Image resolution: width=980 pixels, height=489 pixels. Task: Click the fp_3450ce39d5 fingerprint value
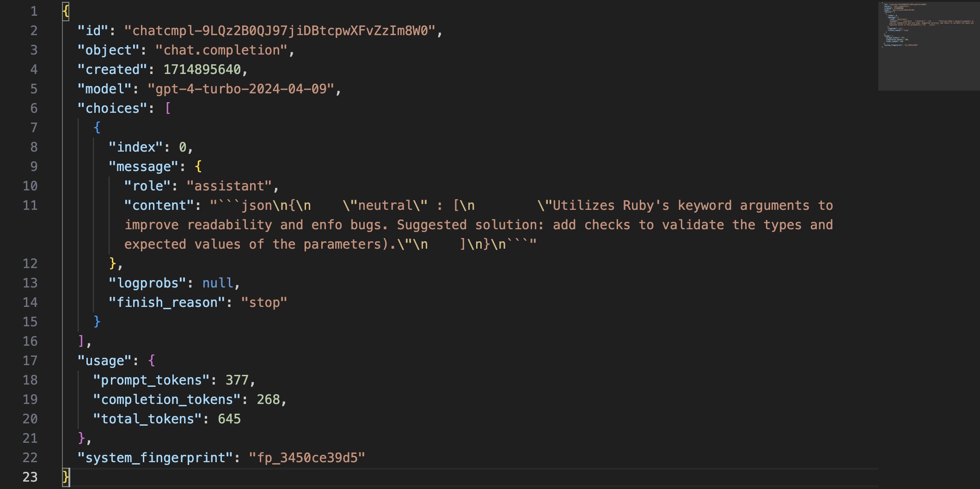pos(307,458)
